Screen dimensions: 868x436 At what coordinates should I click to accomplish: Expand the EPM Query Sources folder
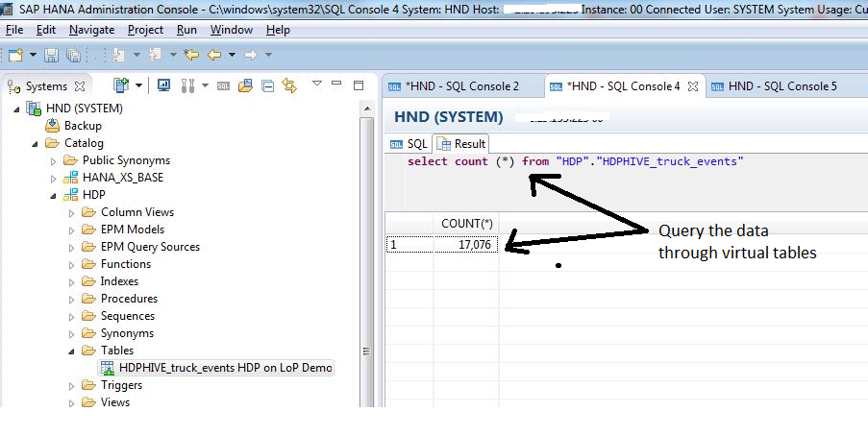click(71, 248)
